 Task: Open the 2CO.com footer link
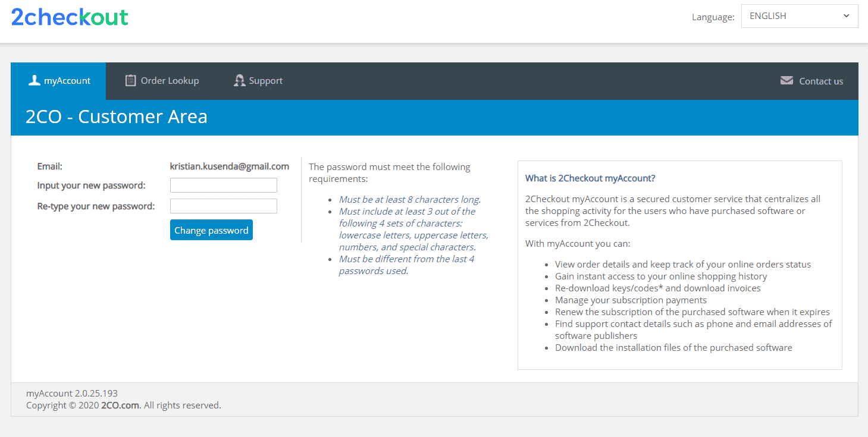[x=120, y=405]
